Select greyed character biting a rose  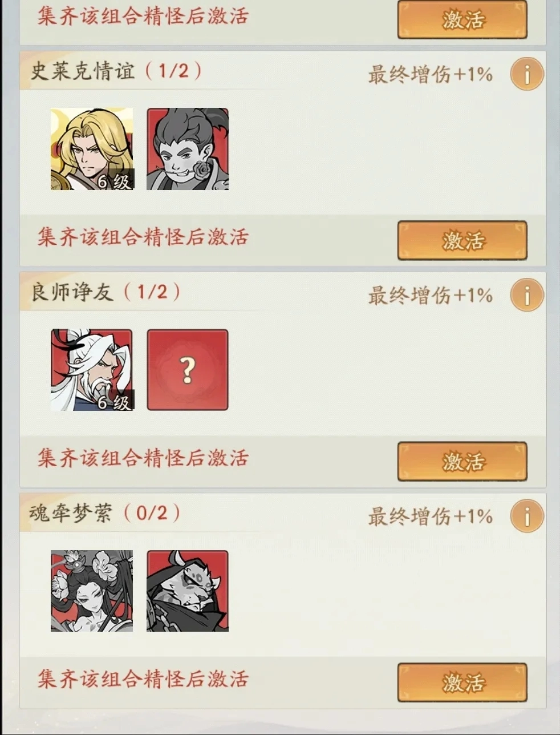point(188,149)
